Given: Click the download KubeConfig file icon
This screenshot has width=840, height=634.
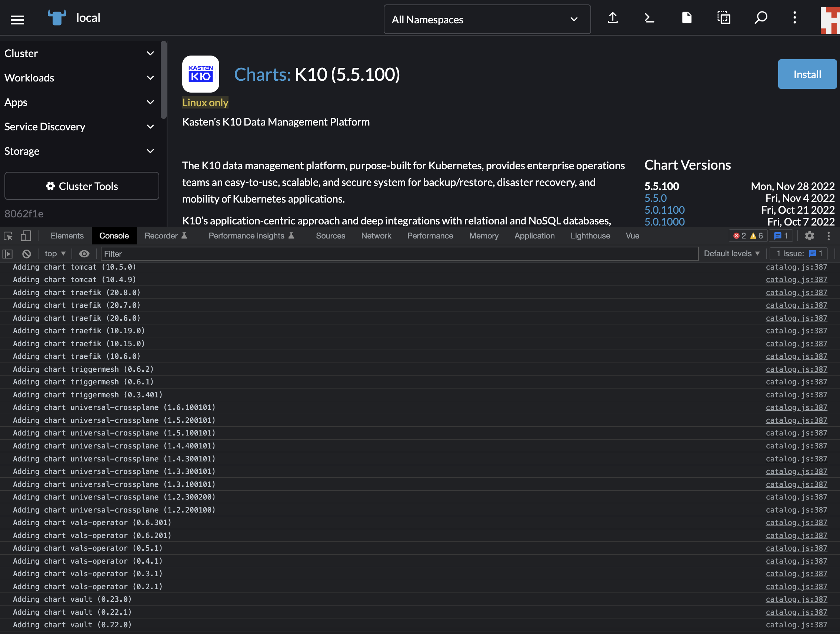Looking at the screenshot, I should pyautogui.click(x=686, y=18).
